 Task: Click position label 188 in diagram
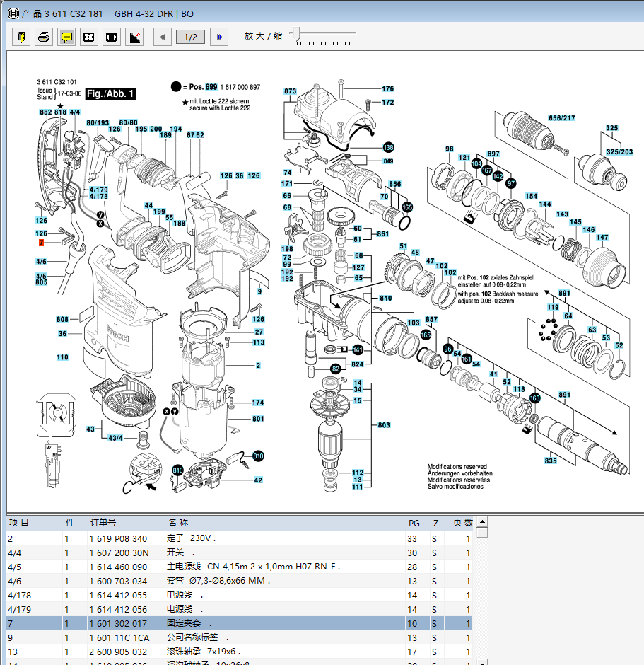click(x=180, y=223)
